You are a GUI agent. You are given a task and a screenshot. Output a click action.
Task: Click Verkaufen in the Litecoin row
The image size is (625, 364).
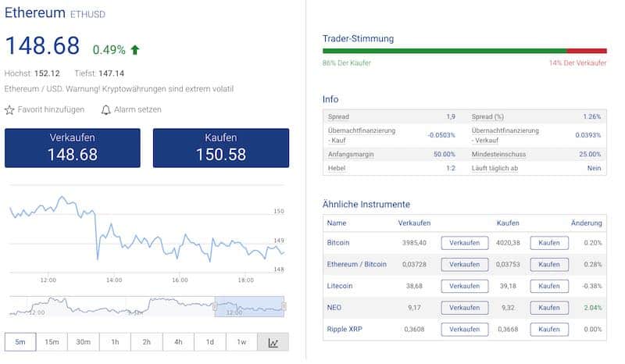click(465, 286)
